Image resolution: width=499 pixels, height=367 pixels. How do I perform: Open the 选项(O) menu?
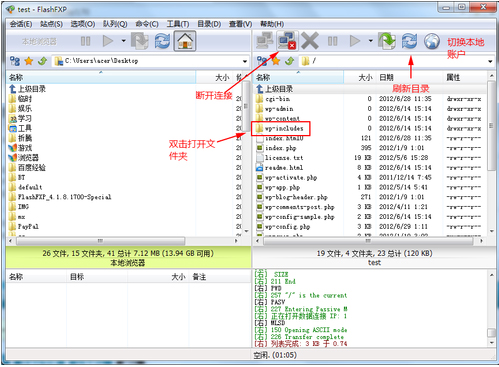[x=83, y=24]
